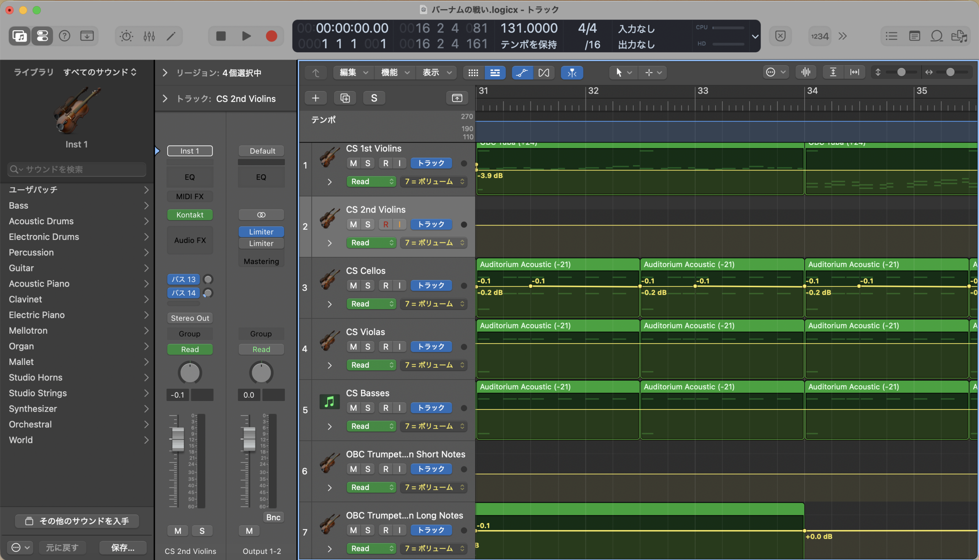Click the waveform zoom button
Screen dimensions: 979x560
806,72
